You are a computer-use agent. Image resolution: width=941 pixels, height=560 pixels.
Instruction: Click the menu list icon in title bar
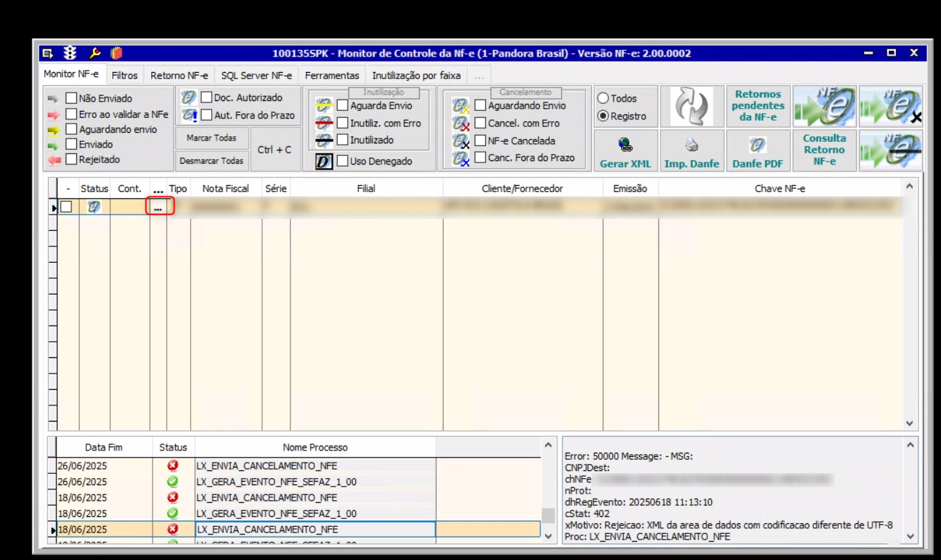[47, 53]
